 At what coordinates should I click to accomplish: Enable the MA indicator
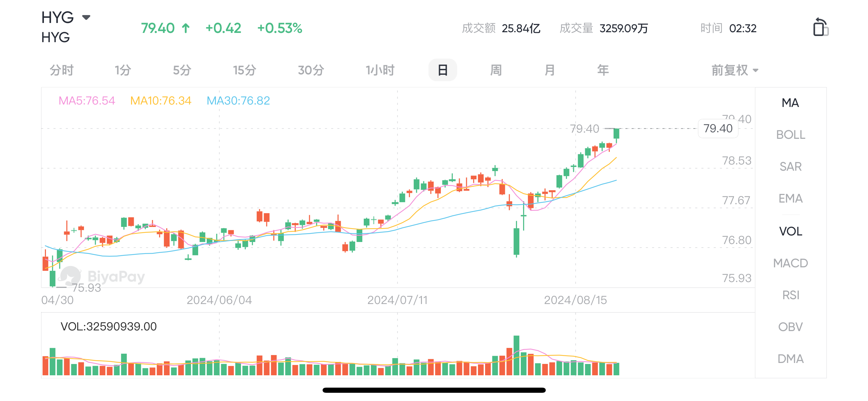[x=791, y=103]
